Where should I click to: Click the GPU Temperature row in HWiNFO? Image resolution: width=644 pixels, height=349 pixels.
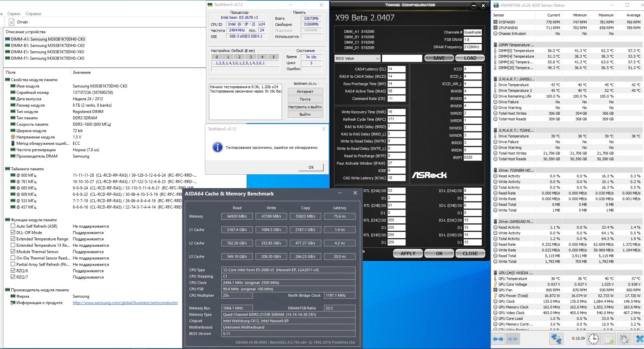click(x=568, y=279)
